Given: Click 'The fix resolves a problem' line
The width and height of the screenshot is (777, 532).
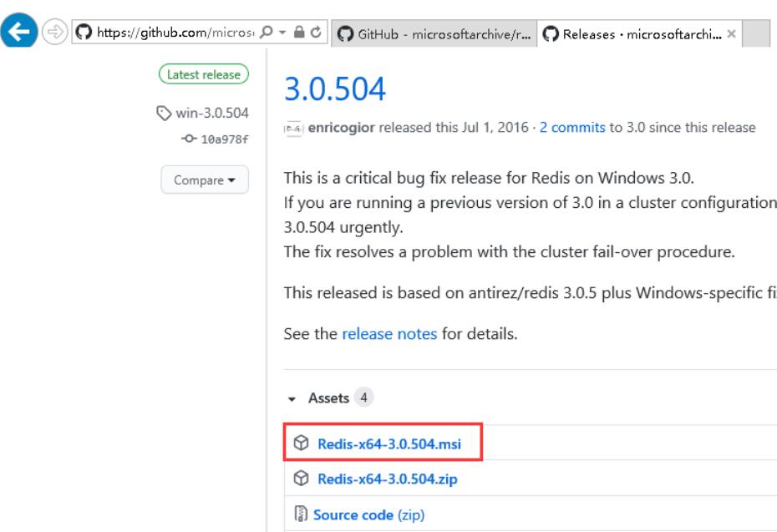Looking at the screenshot, I should pyautogui.click(x=509, y=251).
